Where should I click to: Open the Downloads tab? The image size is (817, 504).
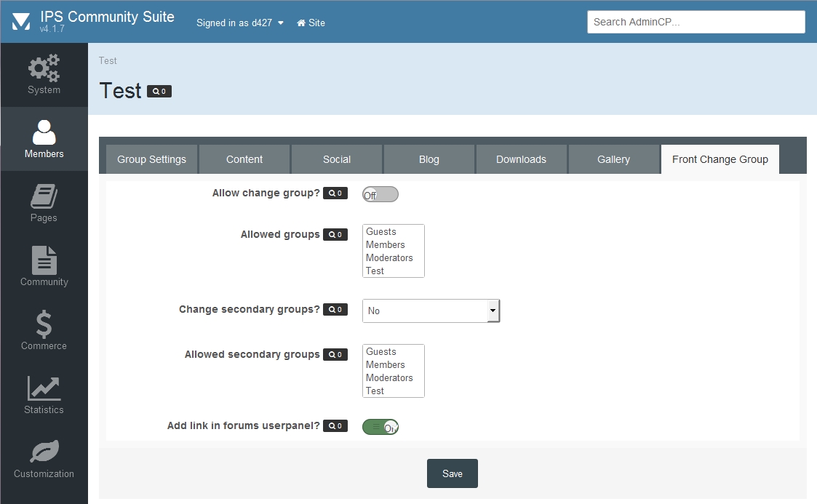click(x=521, y=159)
